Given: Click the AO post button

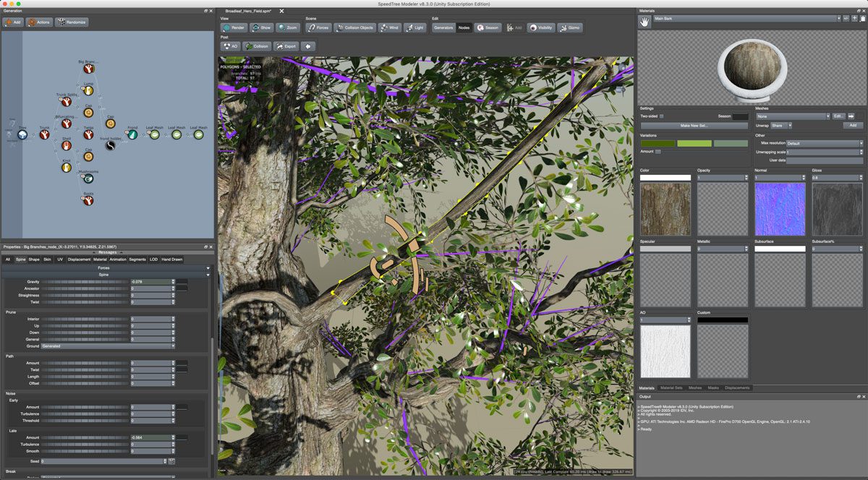Looking at the screenshot, I should 231,46.
